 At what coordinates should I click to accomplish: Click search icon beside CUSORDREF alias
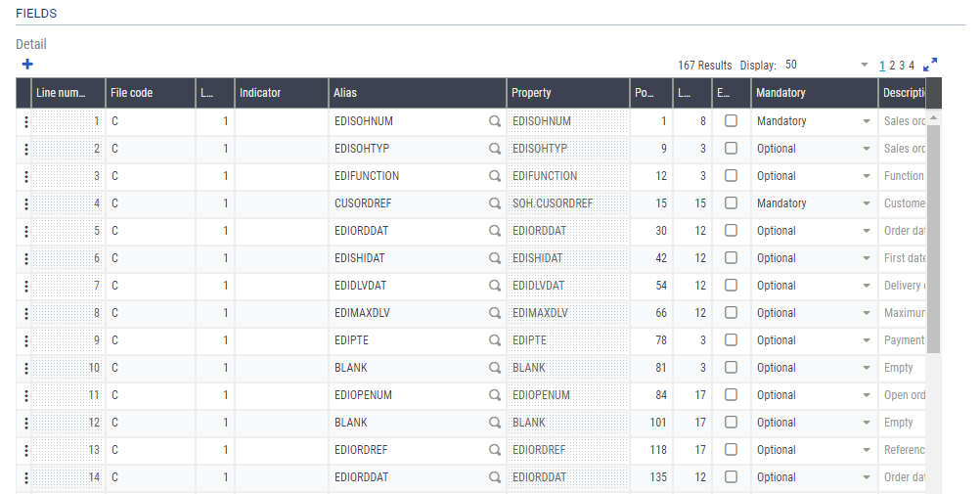(x=495, y=203)
